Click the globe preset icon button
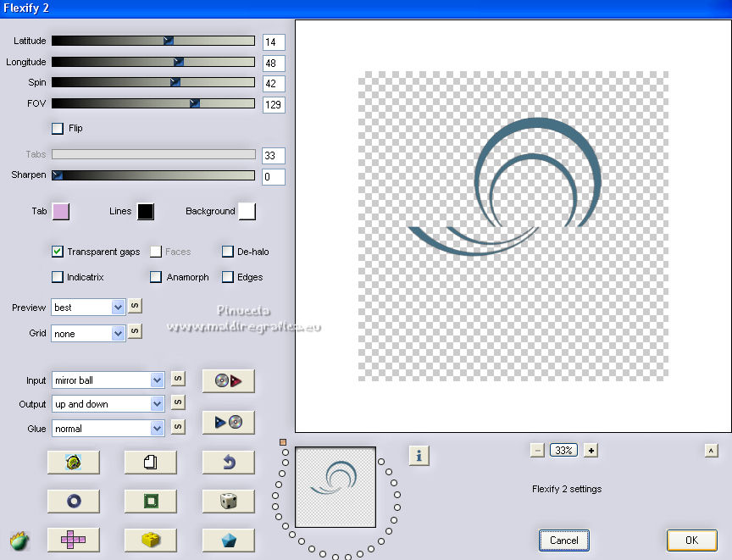Image resolution: width=732 pixels, height=560 pixels. [74, 462]
